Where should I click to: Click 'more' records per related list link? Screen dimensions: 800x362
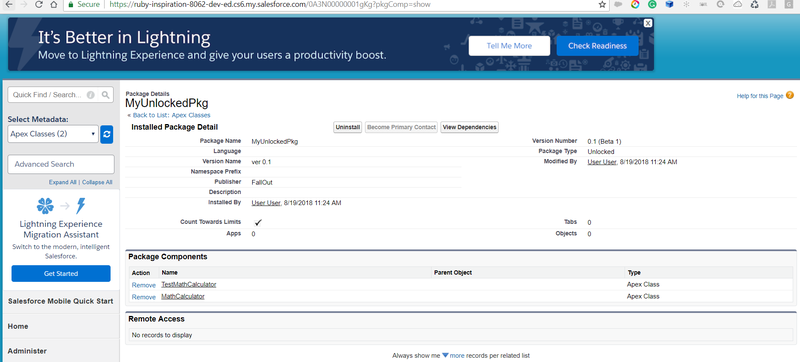point(457,355)
